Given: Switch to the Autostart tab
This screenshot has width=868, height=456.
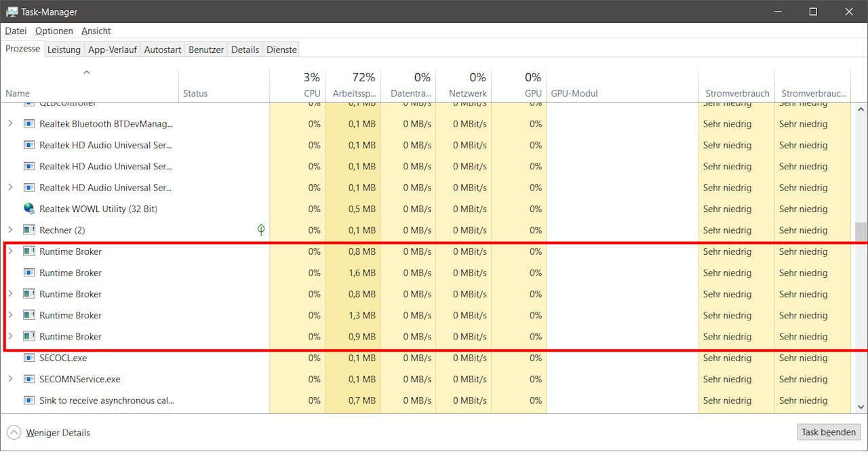Looking at the screenshot, I should point(162,49).
